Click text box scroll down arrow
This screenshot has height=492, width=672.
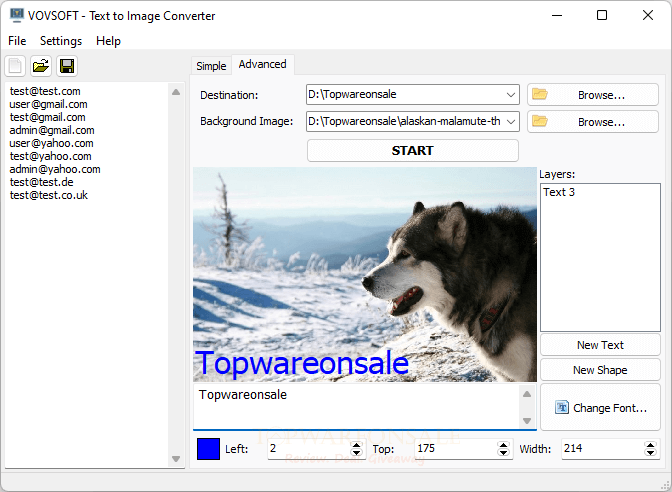pos(527,420)
